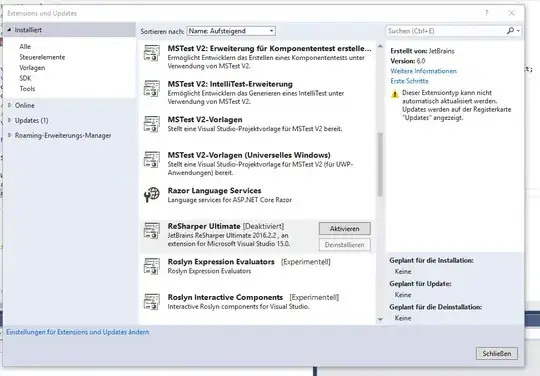The height and width of the screenshot is (376, 540).
Task: Select the Vorlagen category
Action: click(32, 67)
